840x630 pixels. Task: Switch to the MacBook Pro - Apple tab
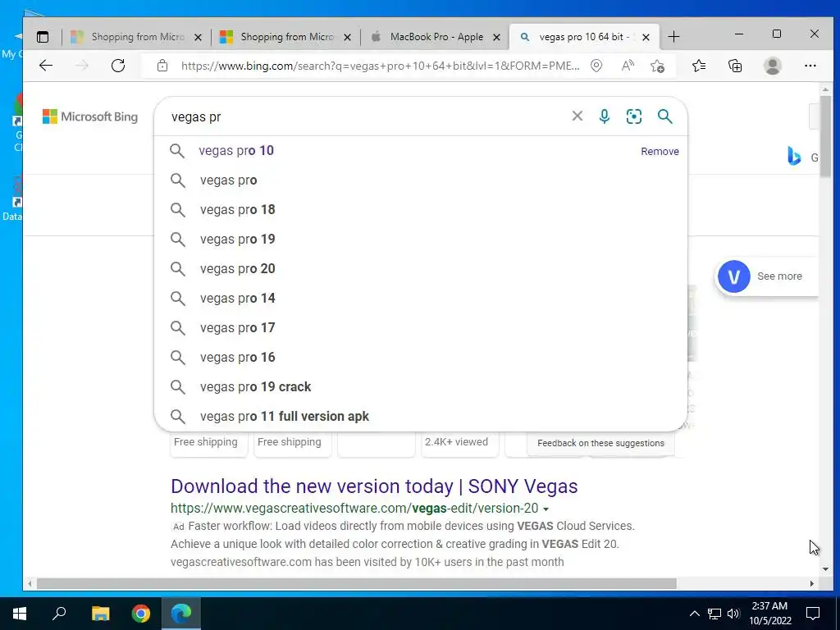435,37
